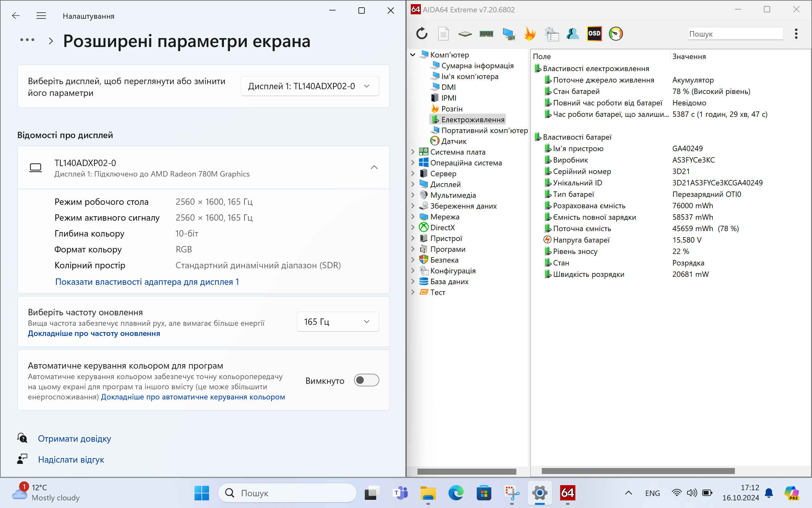
Task: Expand the Системна плата tree node
Action: click(413, 152)
